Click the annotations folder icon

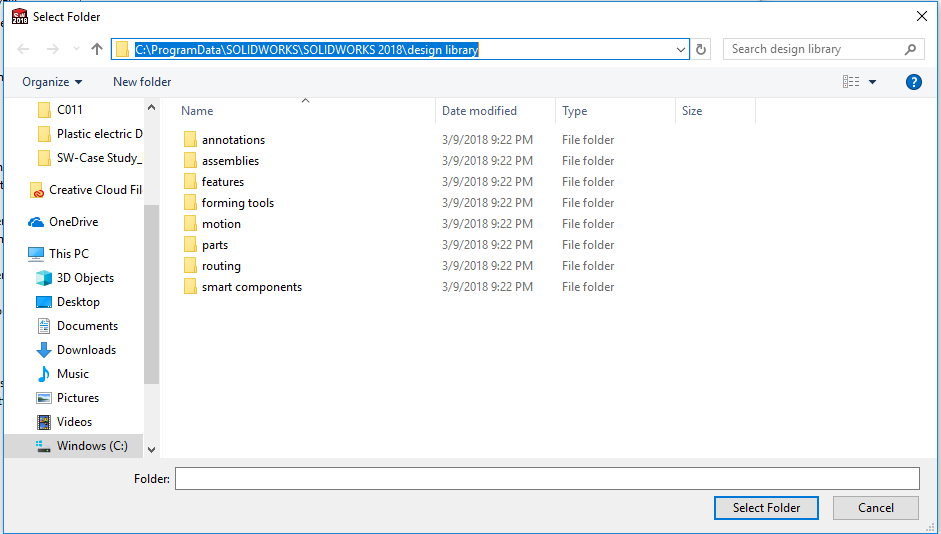(190, 140)
